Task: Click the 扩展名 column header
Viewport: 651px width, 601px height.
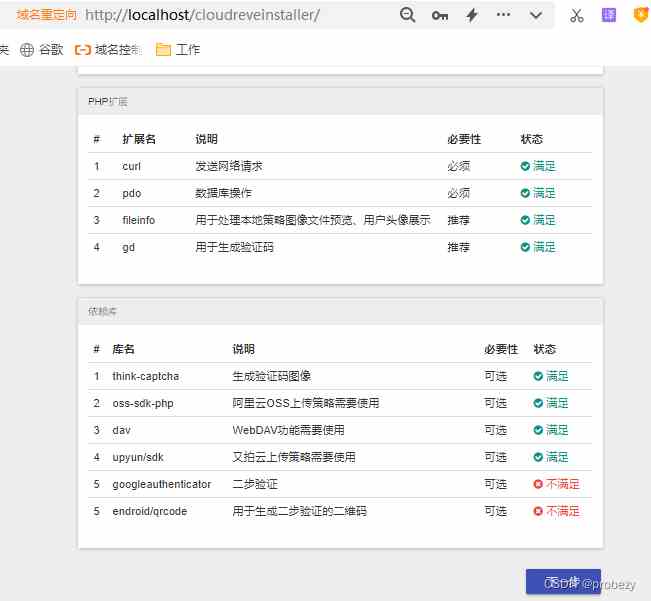Action: click(x=139, y=139)
